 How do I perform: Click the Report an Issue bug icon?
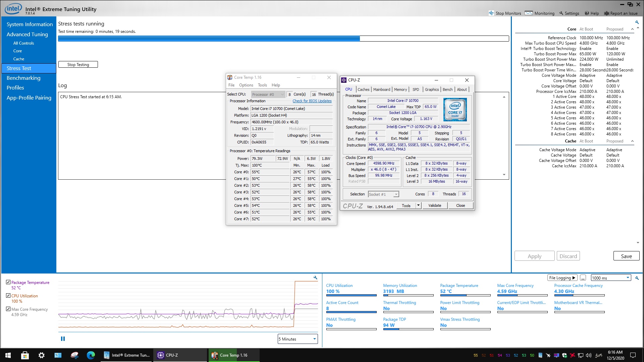606,13
